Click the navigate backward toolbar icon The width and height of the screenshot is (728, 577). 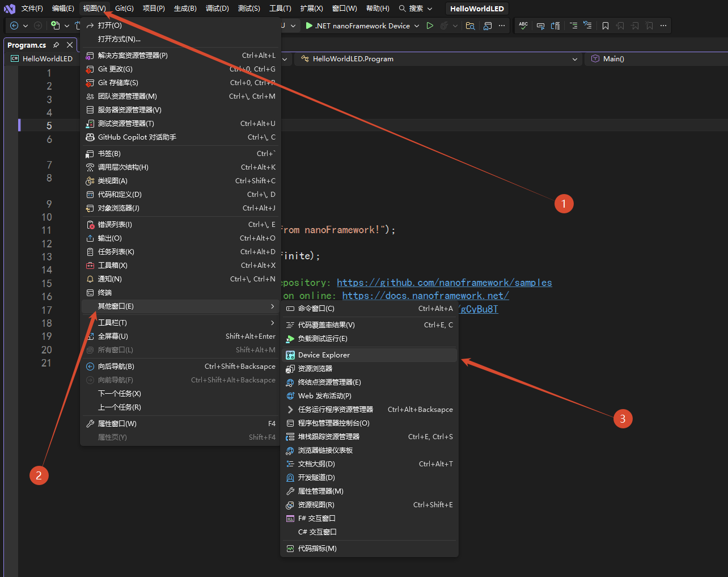14,26
